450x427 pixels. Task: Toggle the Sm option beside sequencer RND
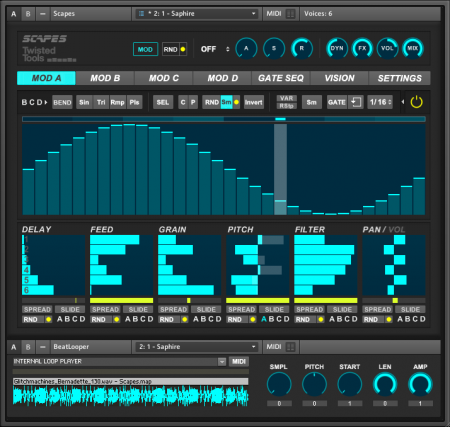click(226, 102)
